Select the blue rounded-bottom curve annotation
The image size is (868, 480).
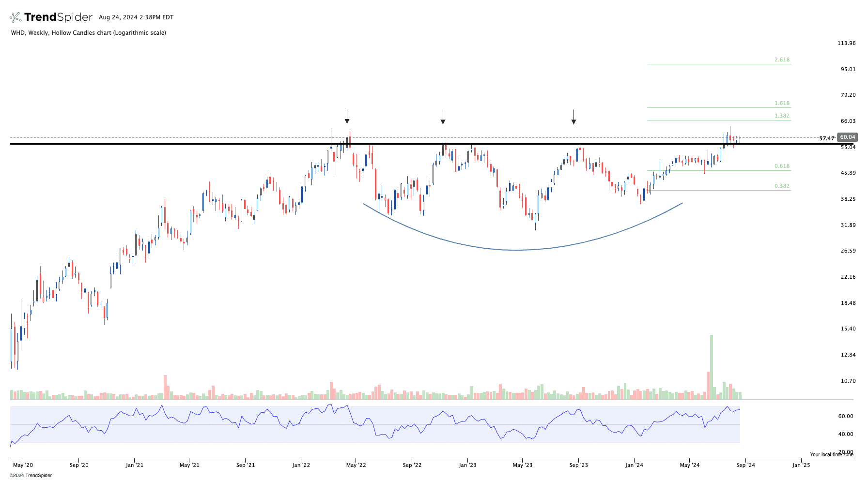(x=516, y=250)
